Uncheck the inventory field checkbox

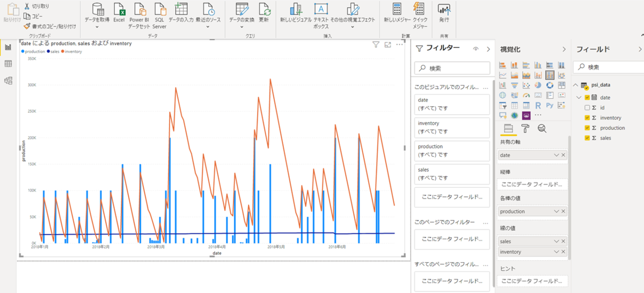(x=587, y=118)
